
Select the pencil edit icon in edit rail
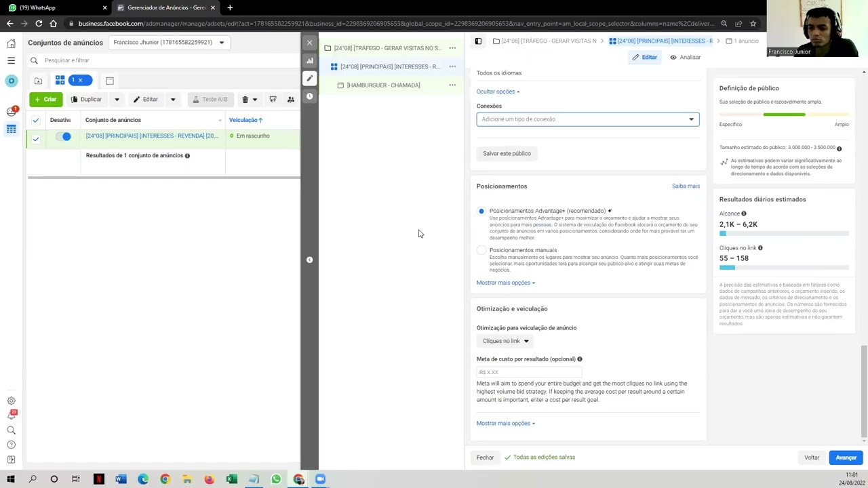point(309,78)
